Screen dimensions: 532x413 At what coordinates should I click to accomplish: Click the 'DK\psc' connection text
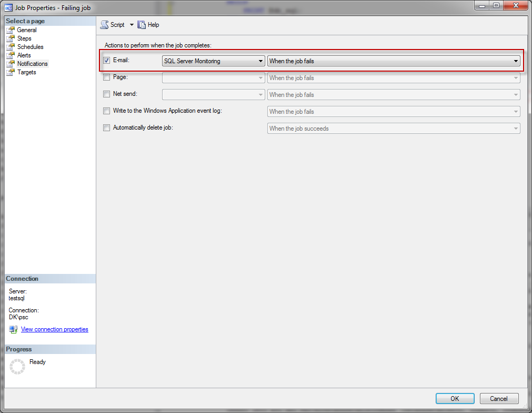[x=18, y=317]
